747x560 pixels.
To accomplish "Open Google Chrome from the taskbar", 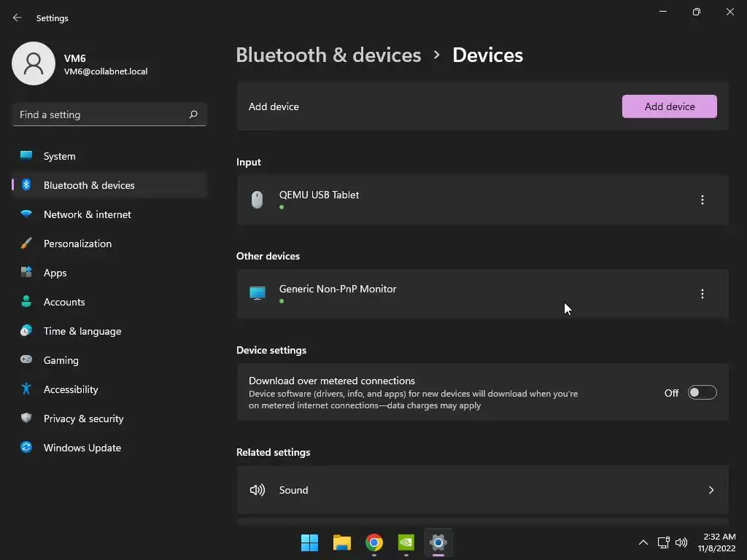I will click(x=374, y=542).
